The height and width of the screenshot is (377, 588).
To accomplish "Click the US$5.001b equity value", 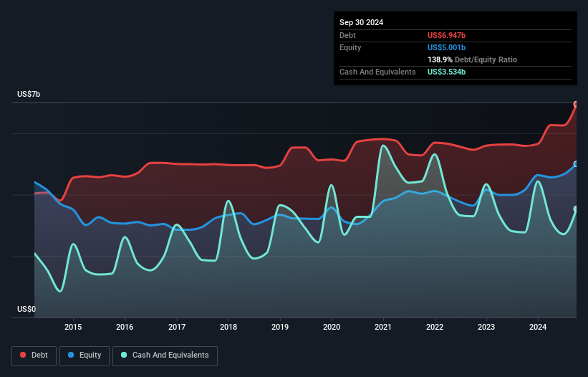I will click(446, 47).
